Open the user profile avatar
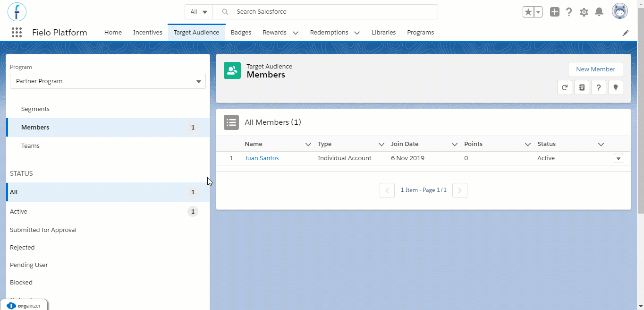Screen dimensions: 644x310 (620, 11)
